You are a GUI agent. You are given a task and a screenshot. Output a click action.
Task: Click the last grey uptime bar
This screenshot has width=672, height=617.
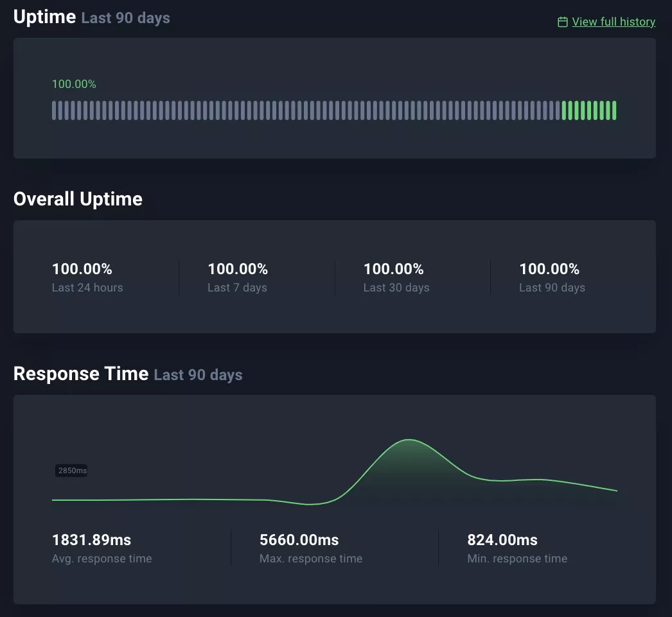558,110
